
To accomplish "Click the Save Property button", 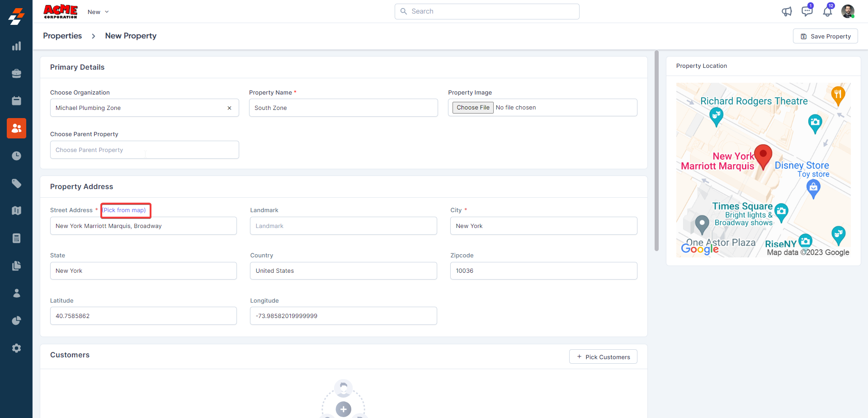I will coord(825,36).
